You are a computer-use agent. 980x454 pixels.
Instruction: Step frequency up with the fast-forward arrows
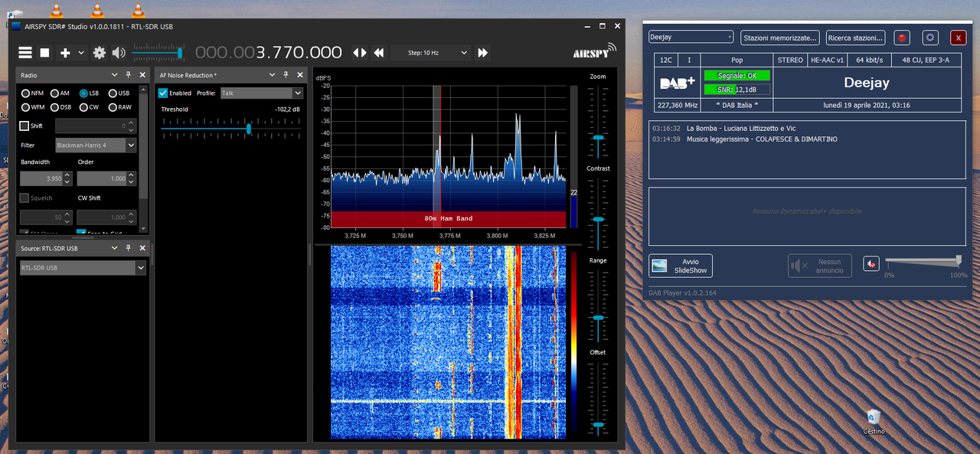pos(482,53)
